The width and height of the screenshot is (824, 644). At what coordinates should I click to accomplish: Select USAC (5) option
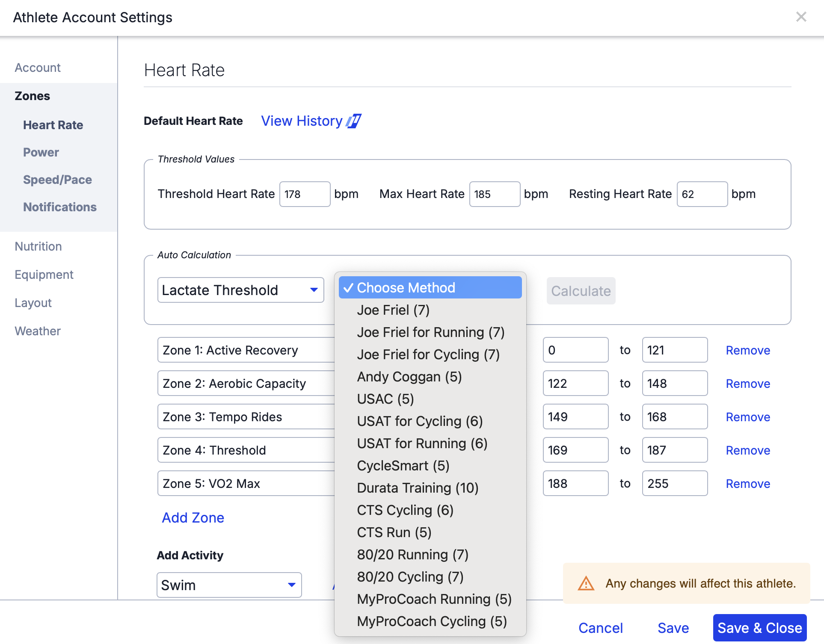coord(430,399)
